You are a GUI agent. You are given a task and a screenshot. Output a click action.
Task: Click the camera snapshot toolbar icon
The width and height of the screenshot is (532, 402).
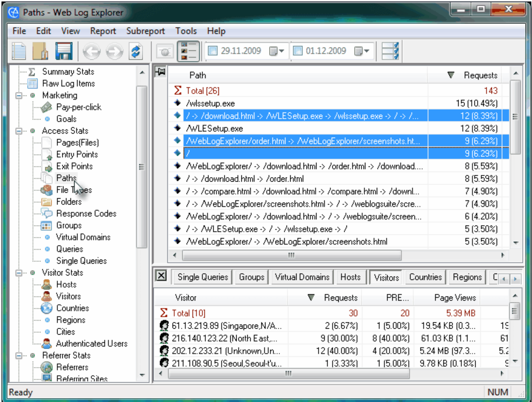[x=165, y=52]
